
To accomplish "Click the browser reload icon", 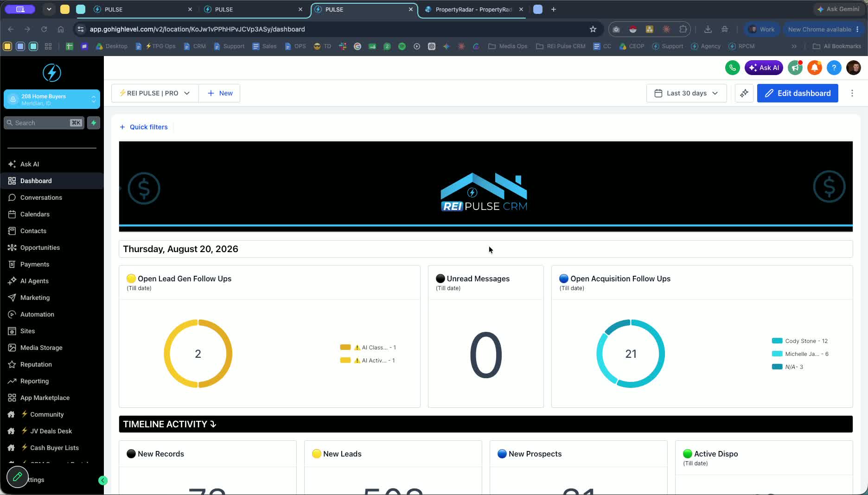I will point(44,29).
